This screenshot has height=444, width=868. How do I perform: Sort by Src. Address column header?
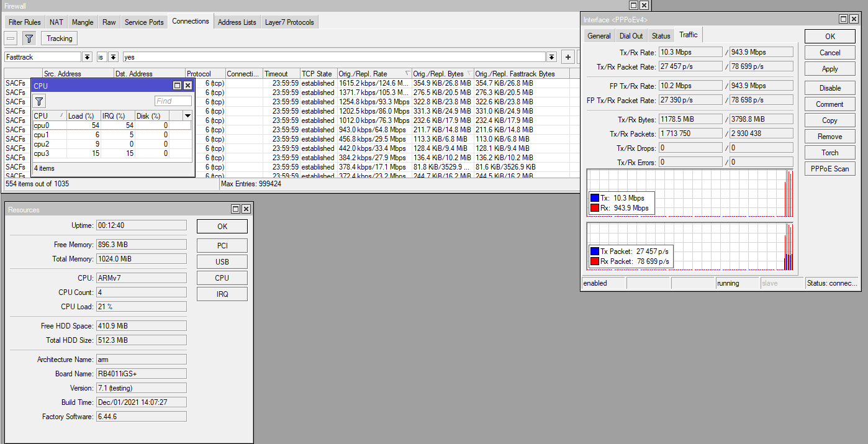pos(78,74)
